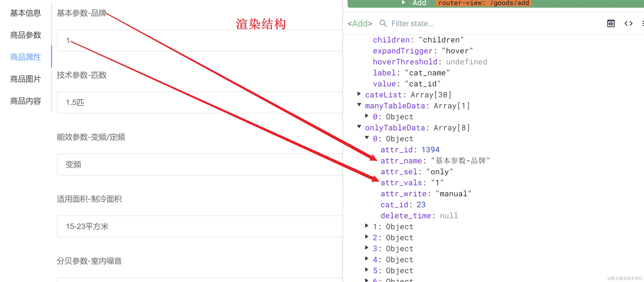Collapse onlyTableData item 0 Object

(367, 138)
